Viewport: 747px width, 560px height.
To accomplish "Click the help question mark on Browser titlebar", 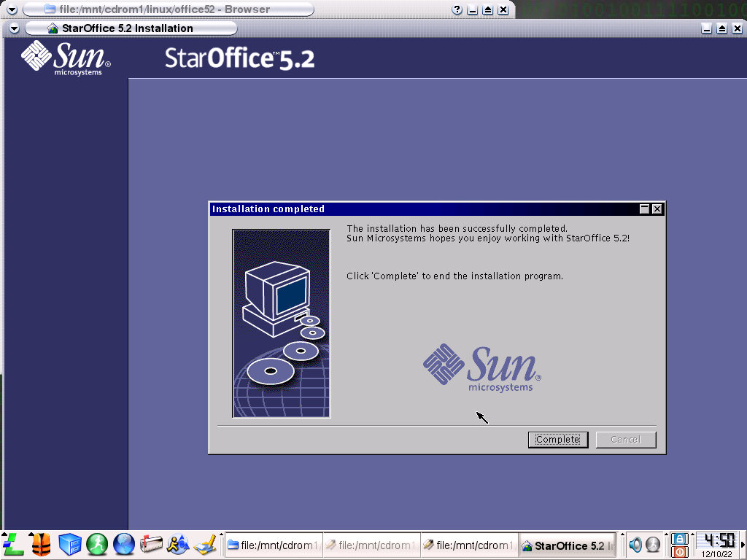I will coord(457,9).
